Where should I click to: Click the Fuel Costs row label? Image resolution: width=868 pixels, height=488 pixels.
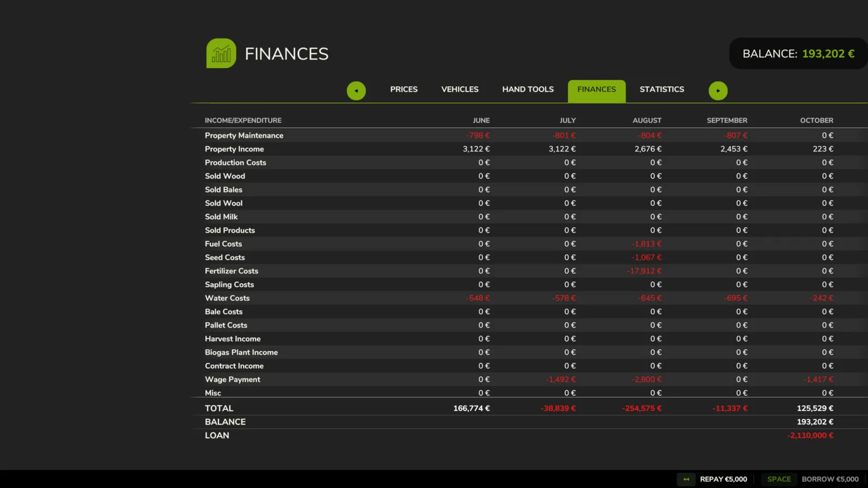point(224,244)
